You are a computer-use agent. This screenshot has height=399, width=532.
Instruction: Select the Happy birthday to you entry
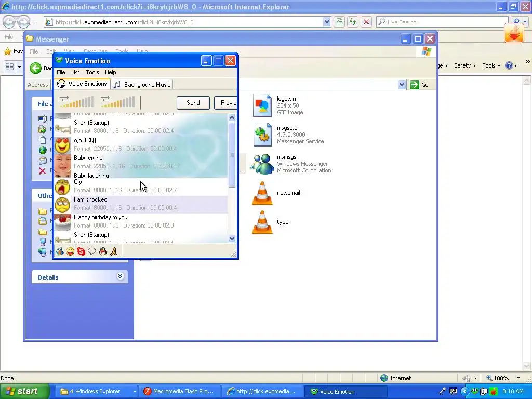(141, 222)
